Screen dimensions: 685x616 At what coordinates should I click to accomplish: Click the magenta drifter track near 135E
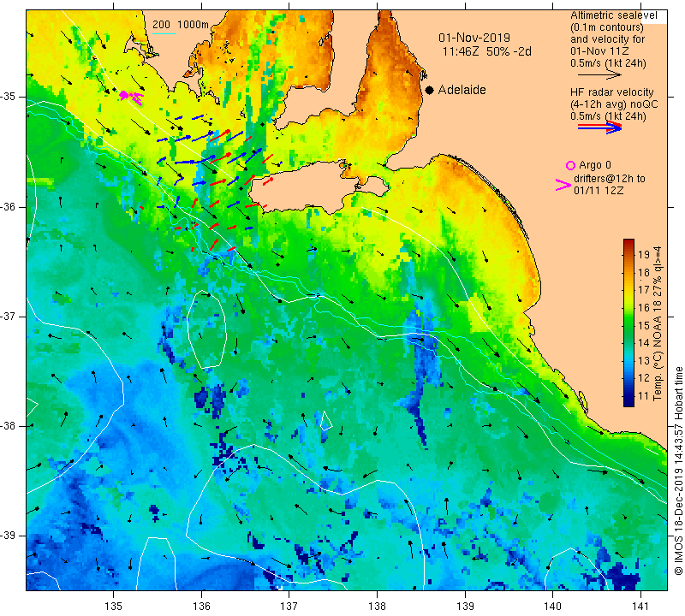click(132, 97)
